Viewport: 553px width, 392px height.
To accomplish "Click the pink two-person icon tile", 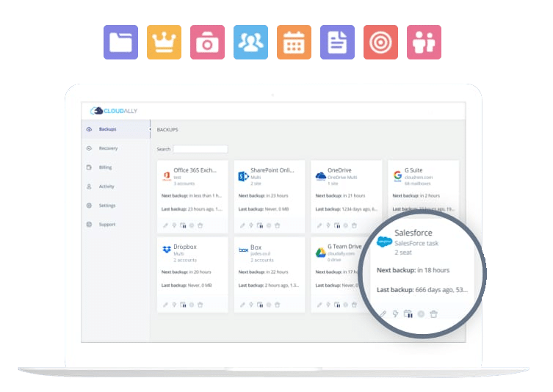I will 424,43.
